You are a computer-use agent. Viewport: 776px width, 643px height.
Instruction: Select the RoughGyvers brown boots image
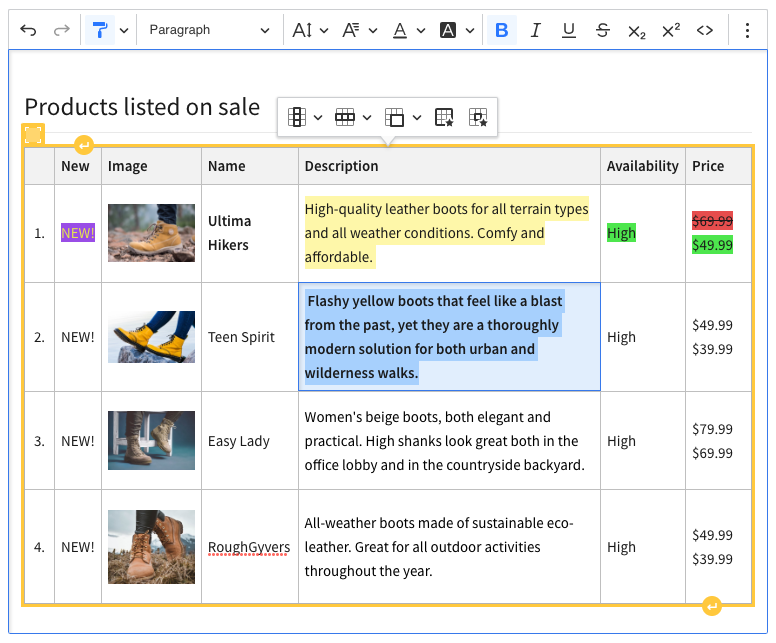[151, 547]
